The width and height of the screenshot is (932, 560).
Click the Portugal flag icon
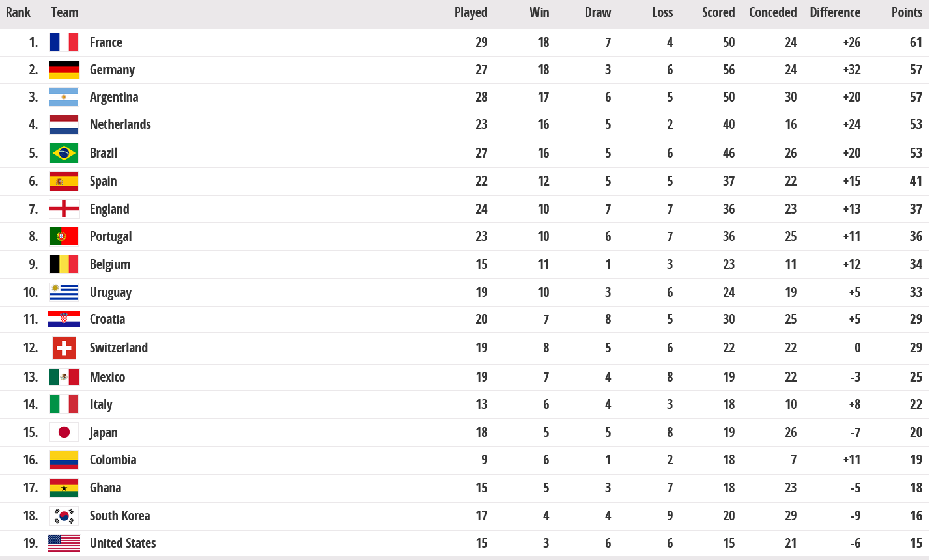[64, 236]
